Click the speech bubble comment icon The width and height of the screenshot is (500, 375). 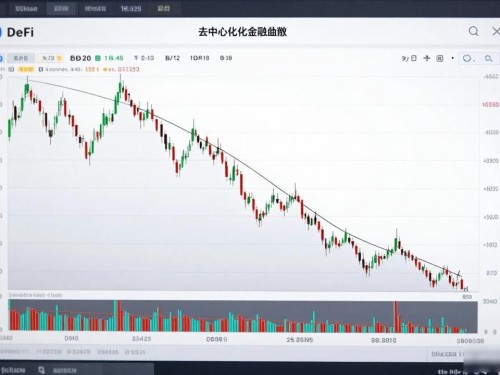pos(467,58)
